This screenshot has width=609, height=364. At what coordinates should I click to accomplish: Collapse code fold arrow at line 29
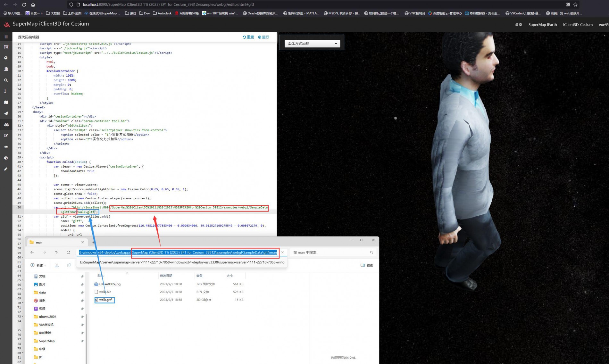click(x=22, y=112)
